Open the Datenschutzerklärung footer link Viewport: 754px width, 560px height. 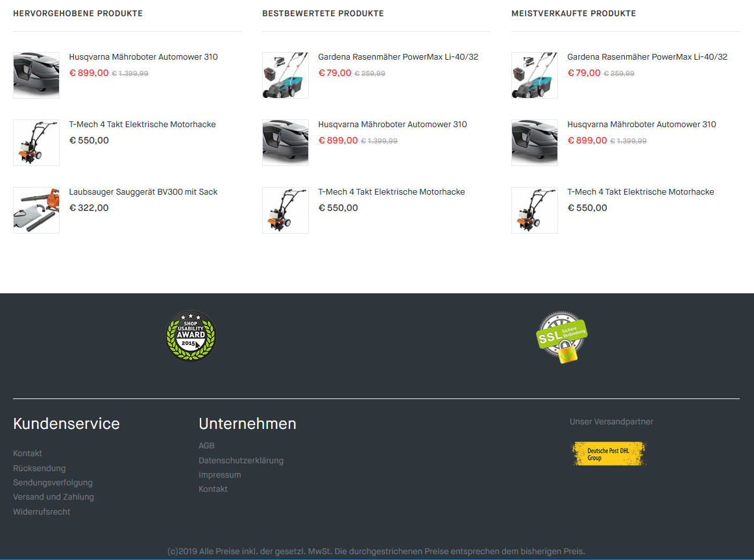[x=241, y=461]
